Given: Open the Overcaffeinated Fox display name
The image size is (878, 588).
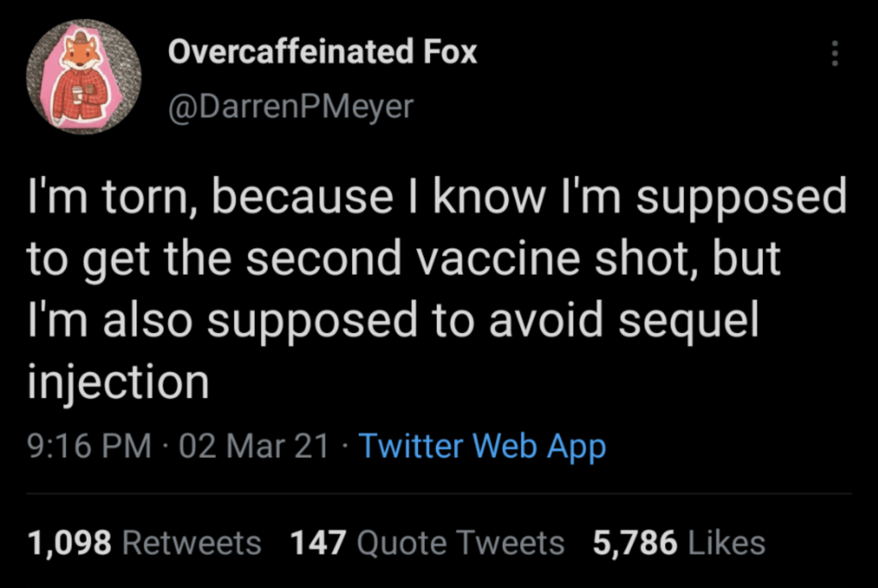Looking at the screenshot, I should point(322,52).
